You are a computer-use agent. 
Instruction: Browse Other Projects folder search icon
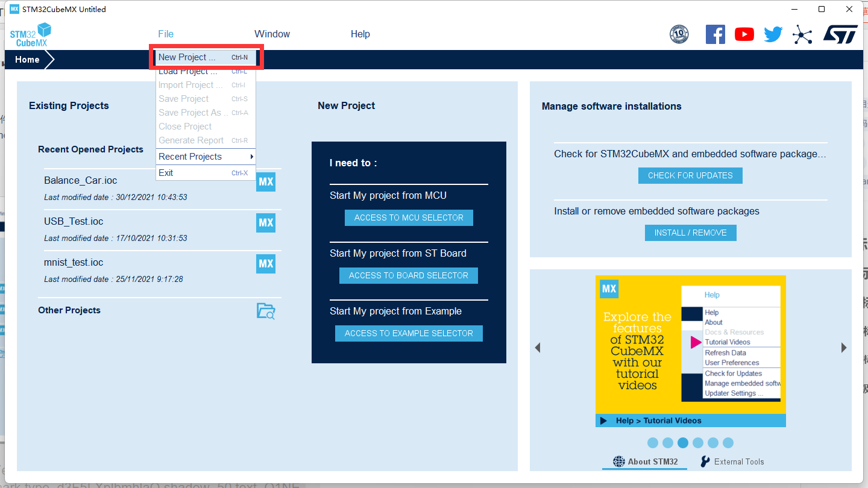pyautogui.click(x=266, y=311)
